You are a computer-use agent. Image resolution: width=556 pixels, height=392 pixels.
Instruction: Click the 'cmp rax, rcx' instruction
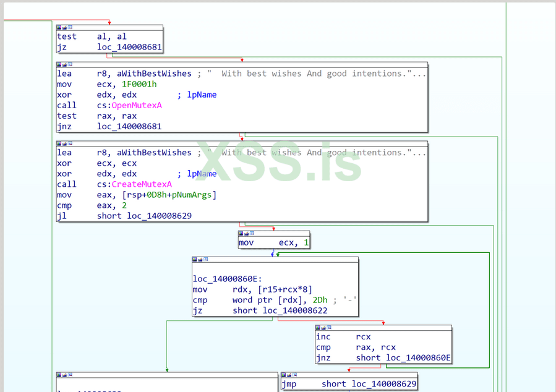pyautogui.click(x=356, y=347)
